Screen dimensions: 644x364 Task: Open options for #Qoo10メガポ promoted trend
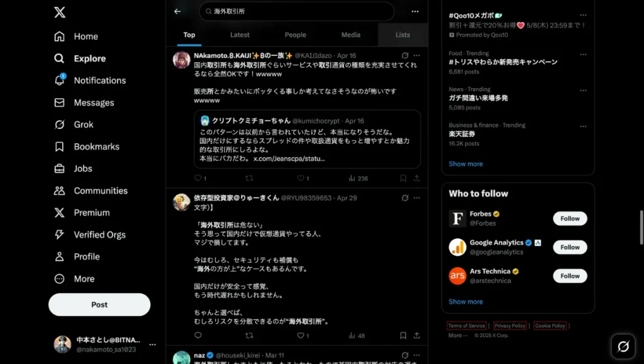point(583,15)
